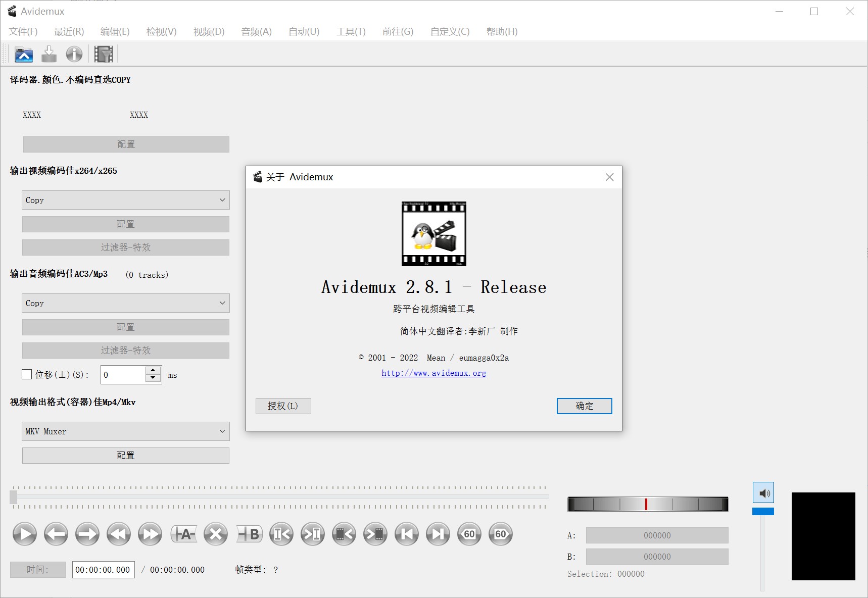Open a video file via toolbar folder icon
868x598 pixels.
24,54
